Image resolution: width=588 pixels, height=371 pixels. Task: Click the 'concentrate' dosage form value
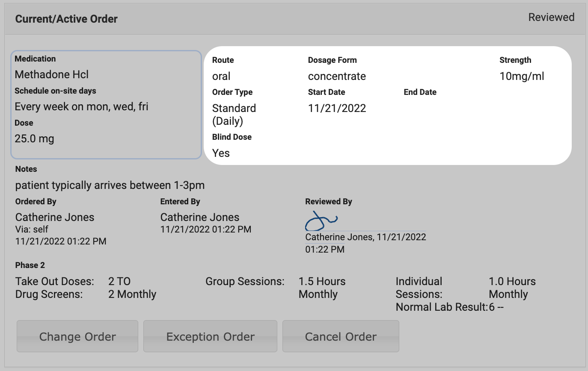pos(337,77)
